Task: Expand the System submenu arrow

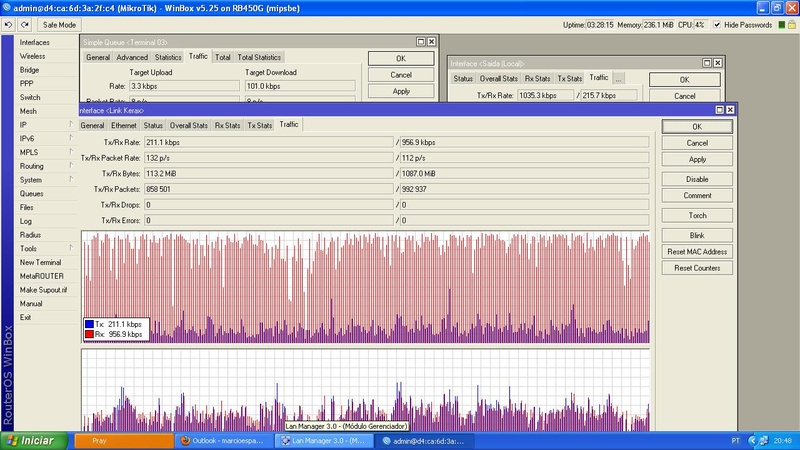Action: (71, 180)
